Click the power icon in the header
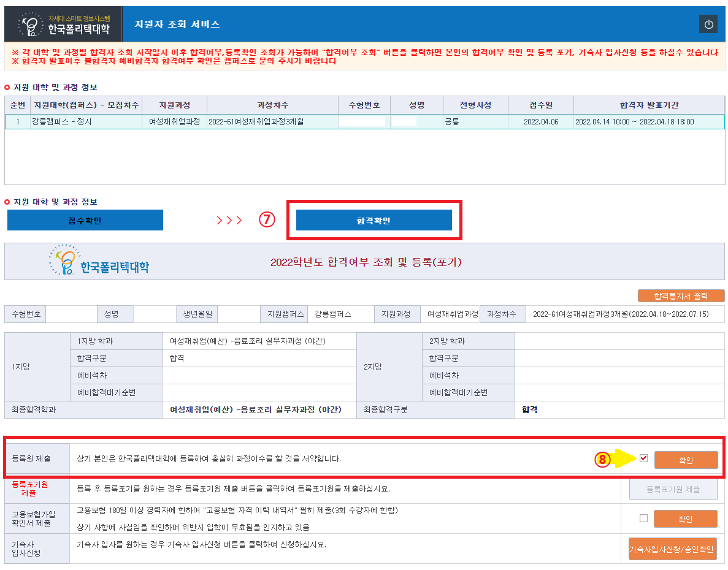Viewport: 728px width, 570px height. coord(708,25)
